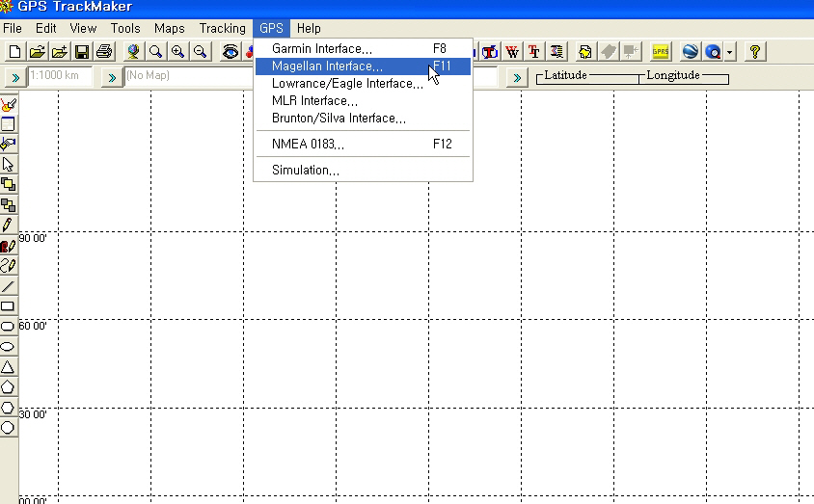Screen dimensions: 814x504
Task: Click the blue-titled window icon in left toolbar
Action: tap(9, 124)
